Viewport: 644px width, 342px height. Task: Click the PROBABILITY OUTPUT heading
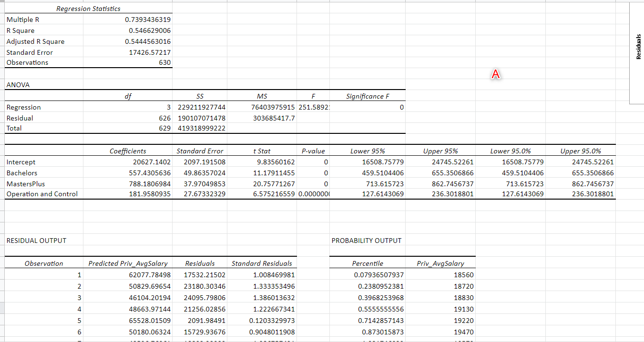[367, 241]
